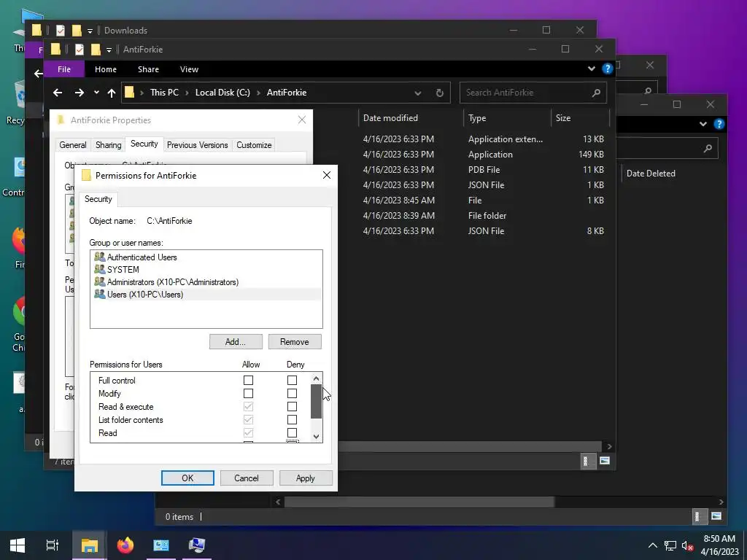Expand the address bar history dropdown

(418, 93)
